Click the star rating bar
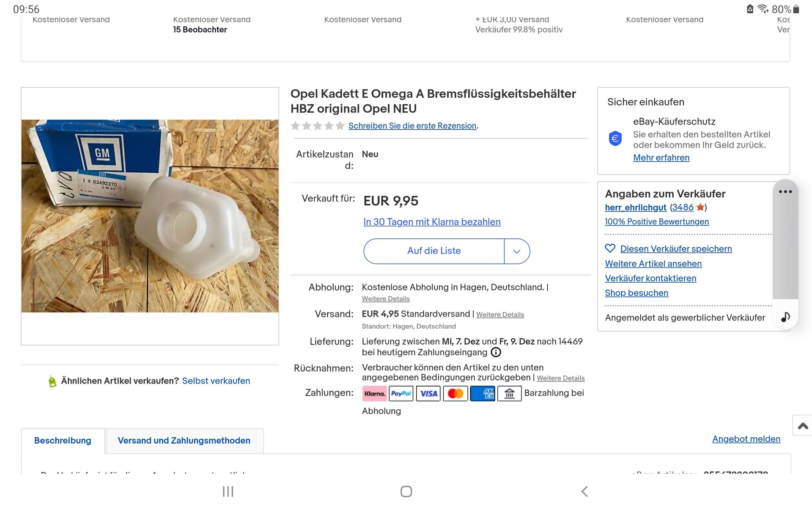812x508 pixels. pos(317,126)
